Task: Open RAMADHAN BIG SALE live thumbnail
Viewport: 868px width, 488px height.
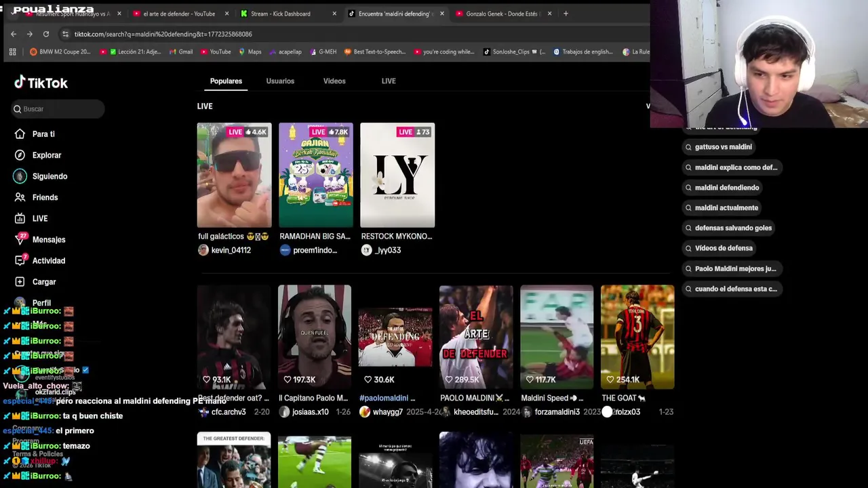Action: click(315, 175)
